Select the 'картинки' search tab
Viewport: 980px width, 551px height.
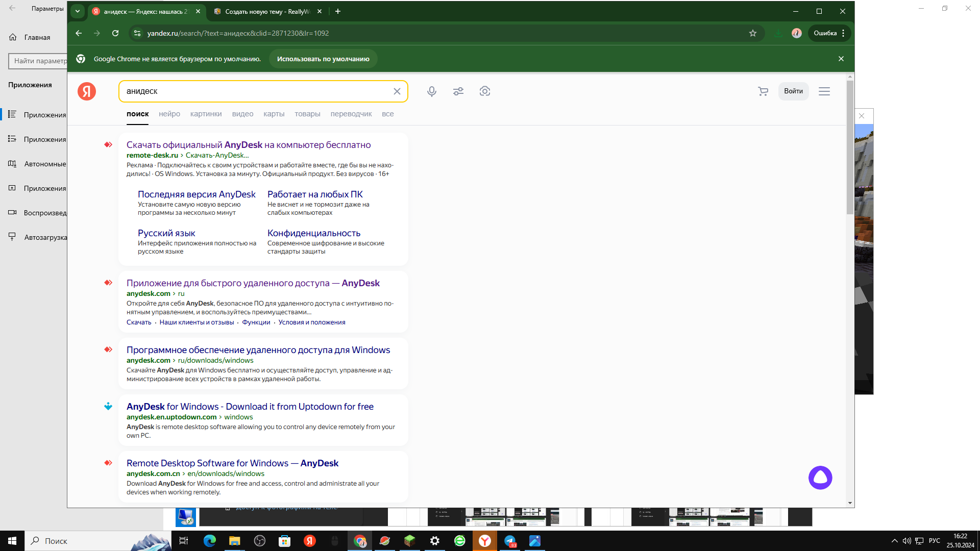(206, 114)
